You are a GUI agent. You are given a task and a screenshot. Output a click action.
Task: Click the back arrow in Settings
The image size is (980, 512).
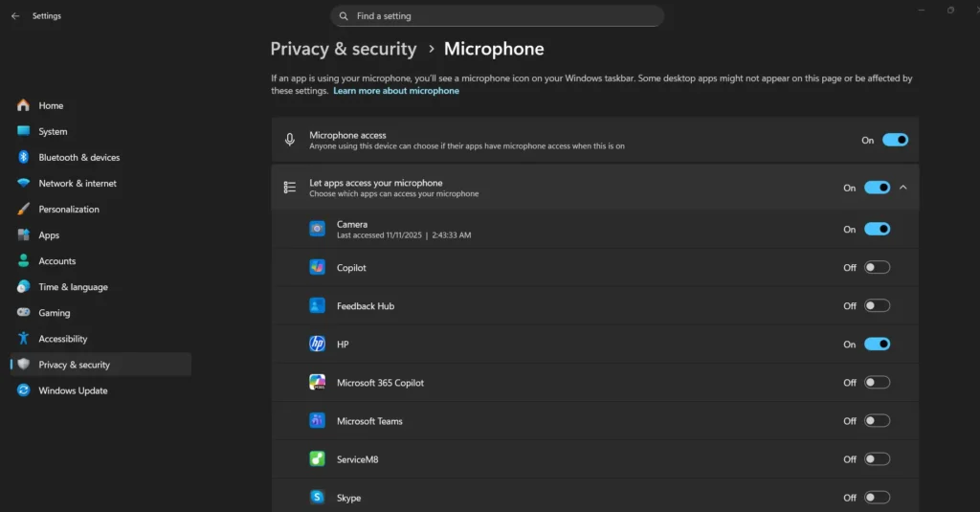[x=15, y=16]
